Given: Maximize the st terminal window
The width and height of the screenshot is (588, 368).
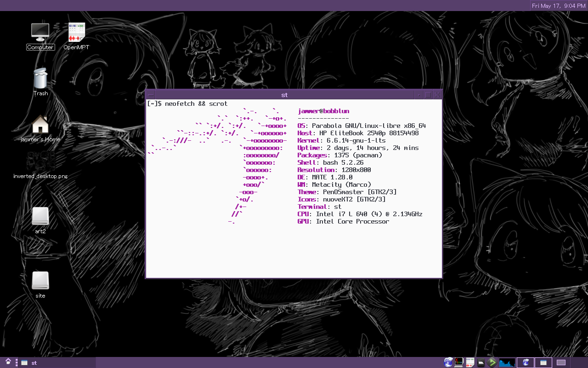Looking at the screenshot, I should (x=428, y=95).
